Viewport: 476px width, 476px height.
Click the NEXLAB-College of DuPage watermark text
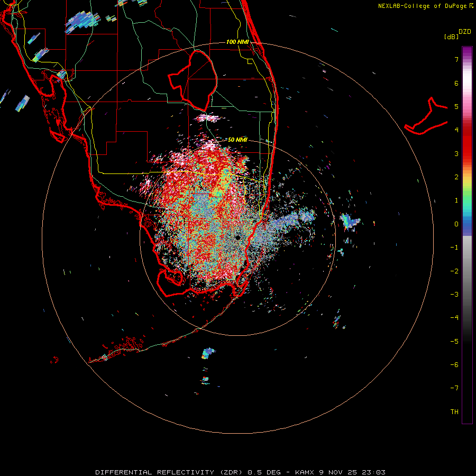425,6
